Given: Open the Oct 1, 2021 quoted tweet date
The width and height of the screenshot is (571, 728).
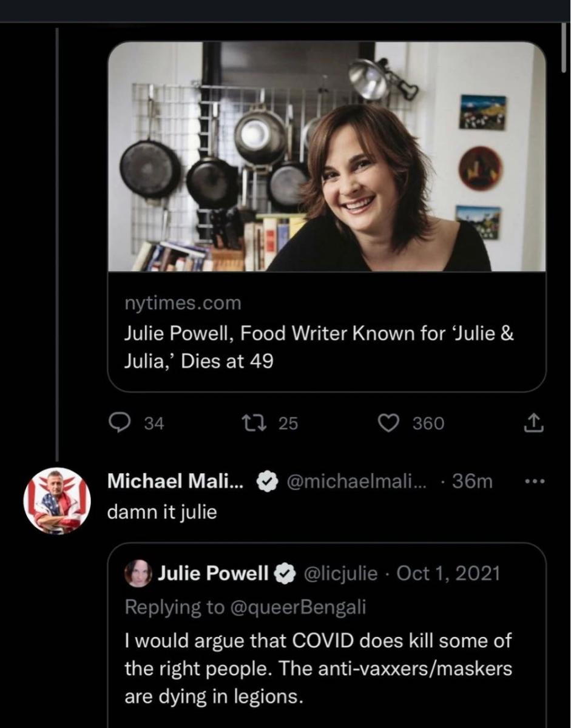Looking at the screenshot, I should (448, 573).
